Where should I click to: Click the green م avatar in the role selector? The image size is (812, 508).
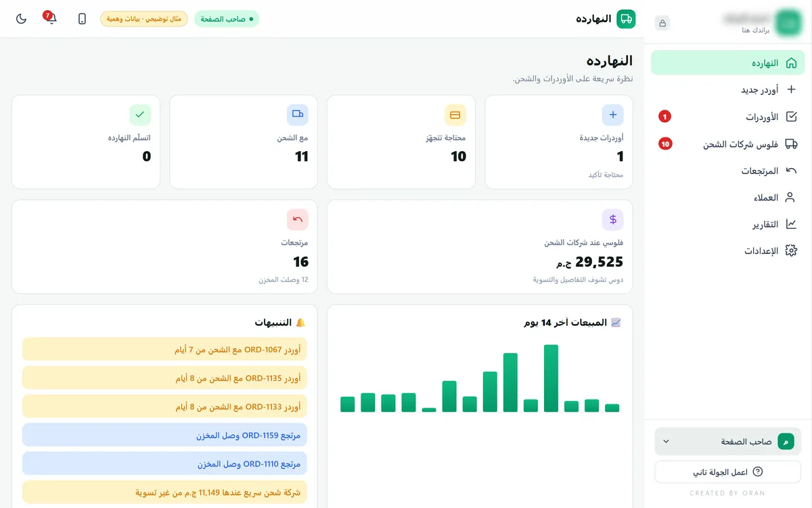[x=786, y=442]
